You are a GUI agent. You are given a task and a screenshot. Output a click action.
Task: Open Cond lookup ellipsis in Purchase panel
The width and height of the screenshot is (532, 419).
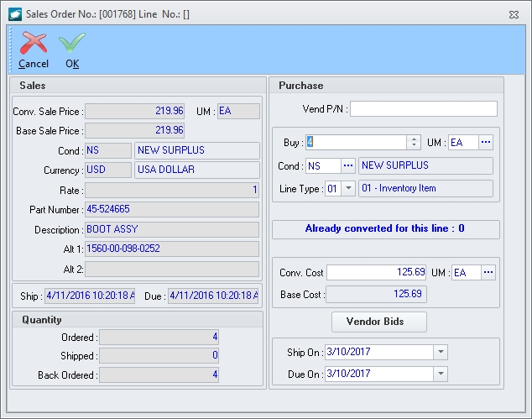point(348,165)
